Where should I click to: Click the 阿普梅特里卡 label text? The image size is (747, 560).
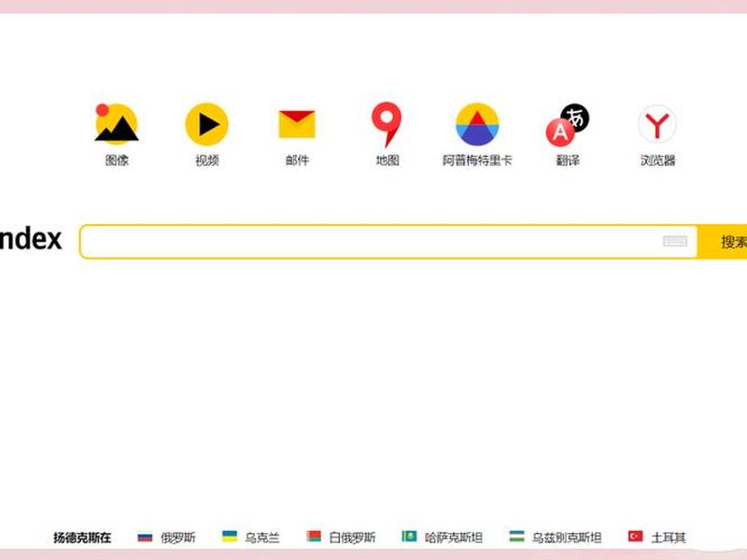click(477, 161)
